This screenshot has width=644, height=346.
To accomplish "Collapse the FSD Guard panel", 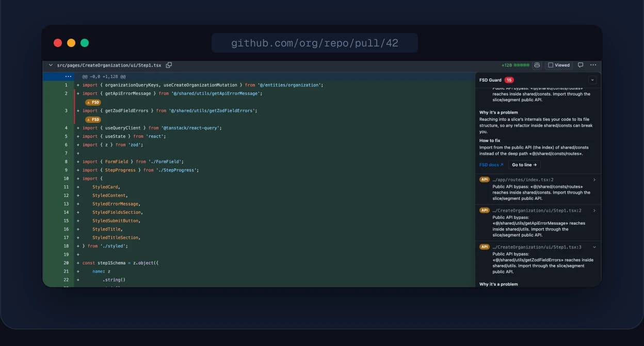I will (x=592, y=80).
